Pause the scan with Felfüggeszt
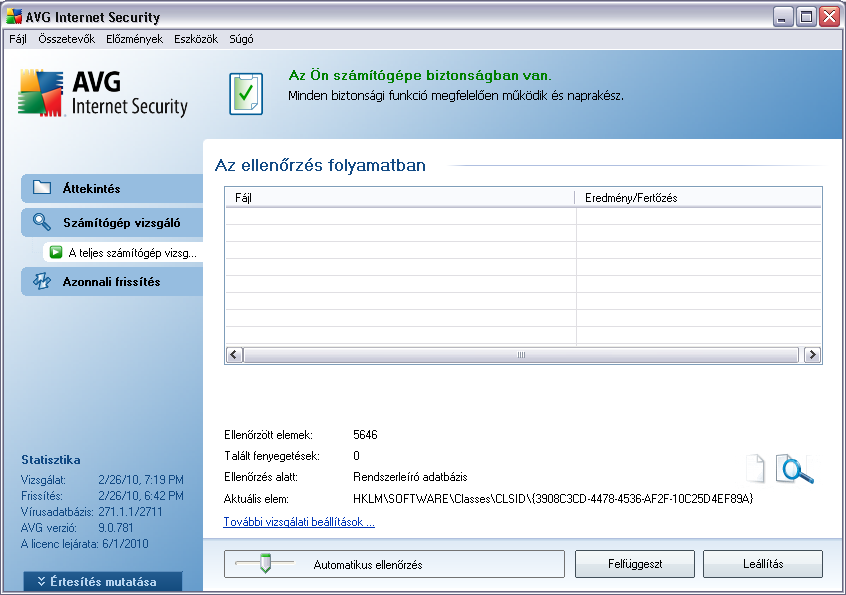The image size is (846, 595). [634, 564]
